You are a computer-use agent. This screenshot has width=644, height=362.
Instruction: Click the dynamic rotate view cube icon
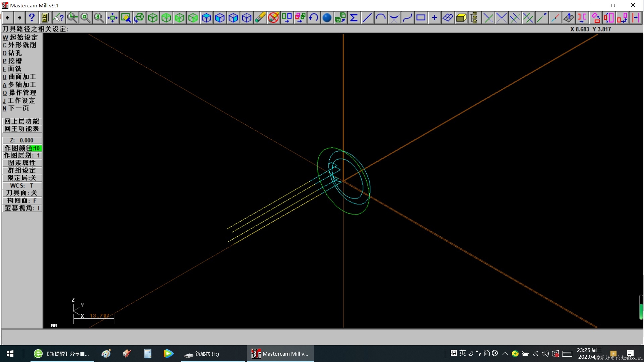tap(139, 17)
